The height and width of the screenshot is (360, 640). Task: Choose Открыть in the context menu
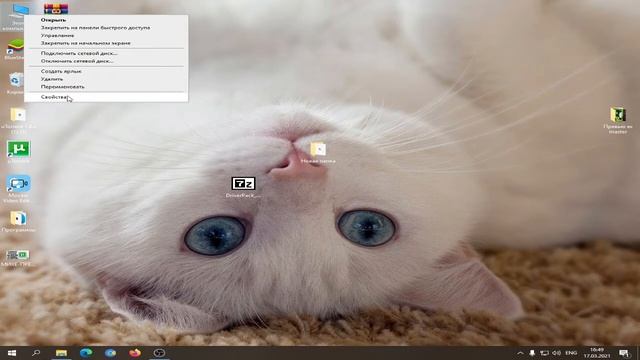pyautogui.click(x=53, y=20)
